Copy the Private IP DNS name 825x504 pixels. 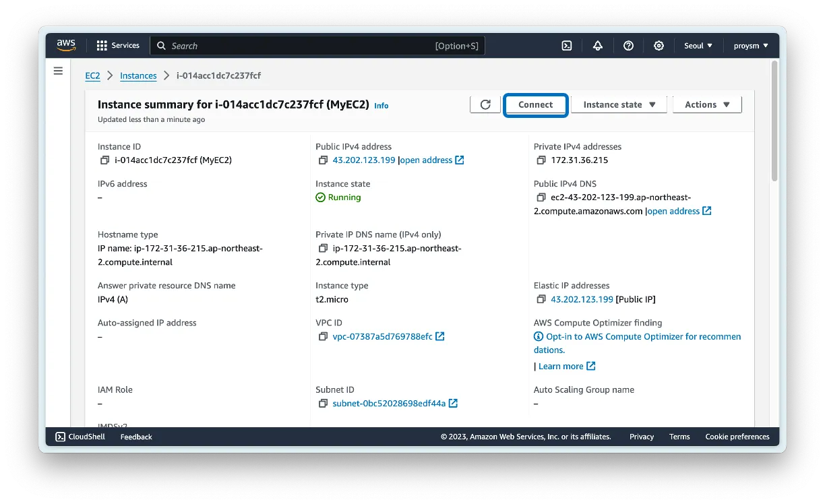323,248
